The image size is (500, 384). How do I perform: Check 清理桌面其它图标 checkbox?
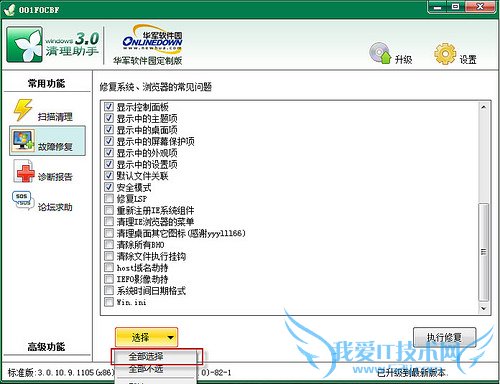click(109, 233)
